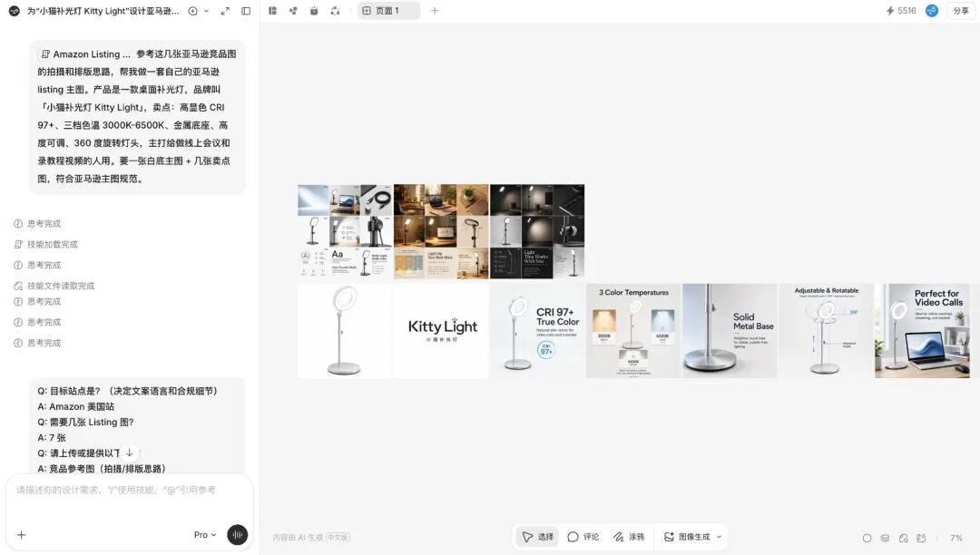Screen dimensions: 980x555
Task: Add an attachment with the plus below the input
Action: (x=21, y=535)
